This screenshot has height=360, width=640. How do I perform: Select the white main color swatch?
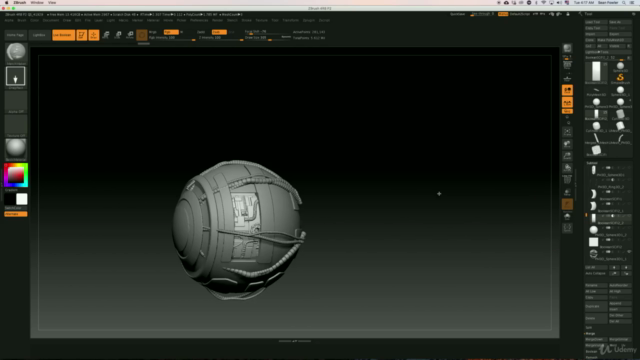(x=22, y=199)
